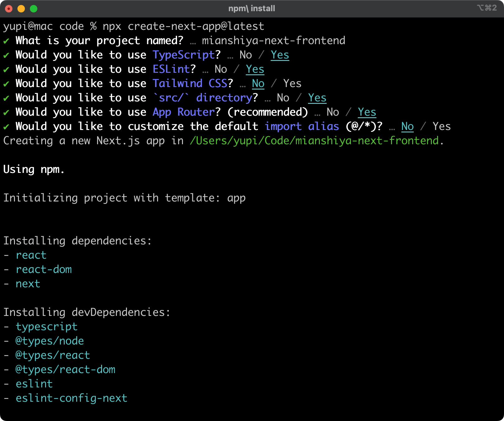Click the highlighted word 'ESLint' in the prompt
Image resolution: width=504 pixels, height=421 pixels.
point(171,69)
